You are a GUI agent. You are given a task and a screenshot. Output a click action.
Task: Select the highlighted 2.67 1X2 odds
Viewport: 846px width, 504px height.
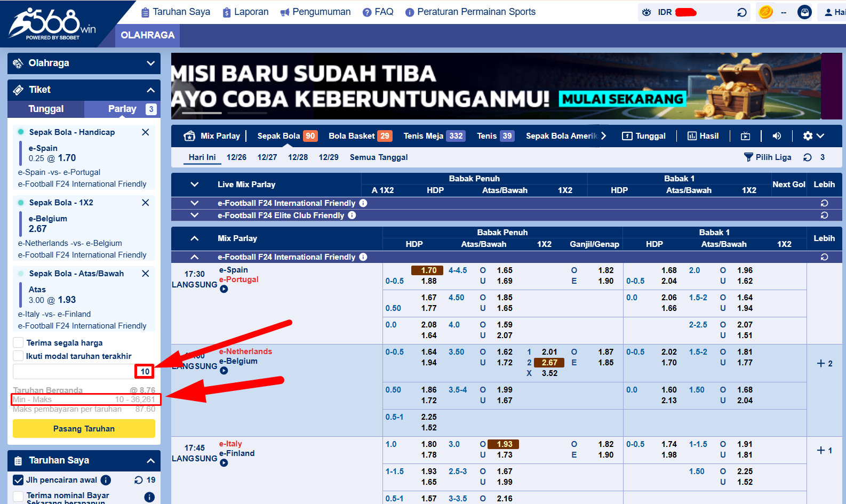(549, 363)
